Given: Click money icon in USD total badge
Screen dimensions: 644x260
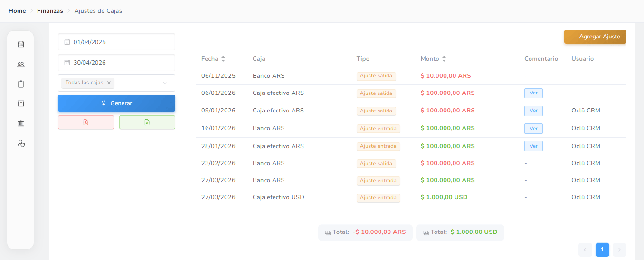Looking at the screenshot, I should tap(426, 232).
